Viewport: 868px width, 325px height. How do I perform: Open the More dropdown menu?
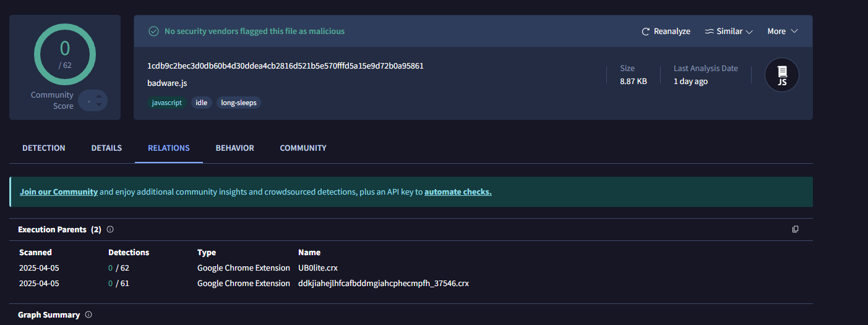tap(783, 32)
